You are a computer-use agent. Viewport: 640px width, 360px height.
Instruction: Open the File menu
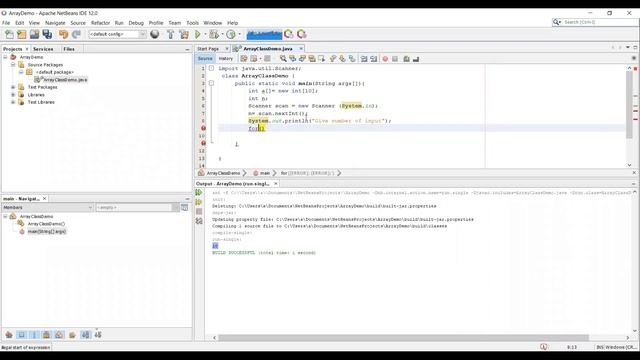[x=6, y=23]
